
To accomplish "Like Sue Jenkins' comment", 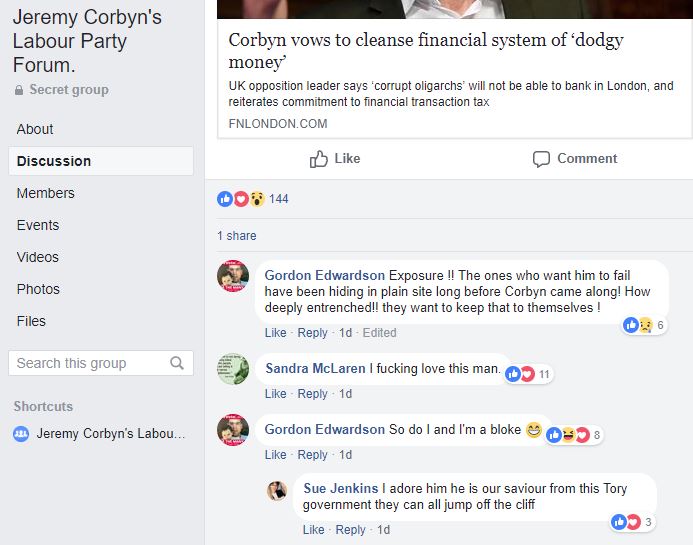I will tap(313, 530).
